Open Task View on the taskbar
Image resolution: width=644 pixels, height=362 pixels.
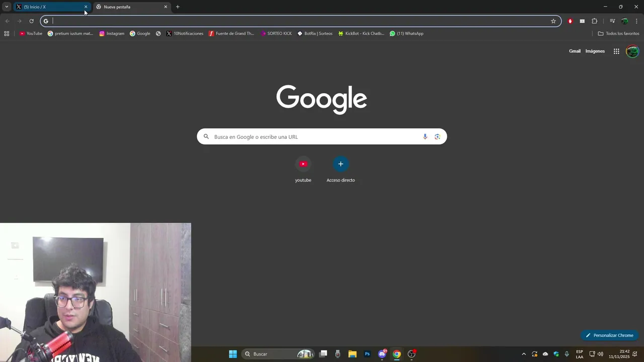324,354
